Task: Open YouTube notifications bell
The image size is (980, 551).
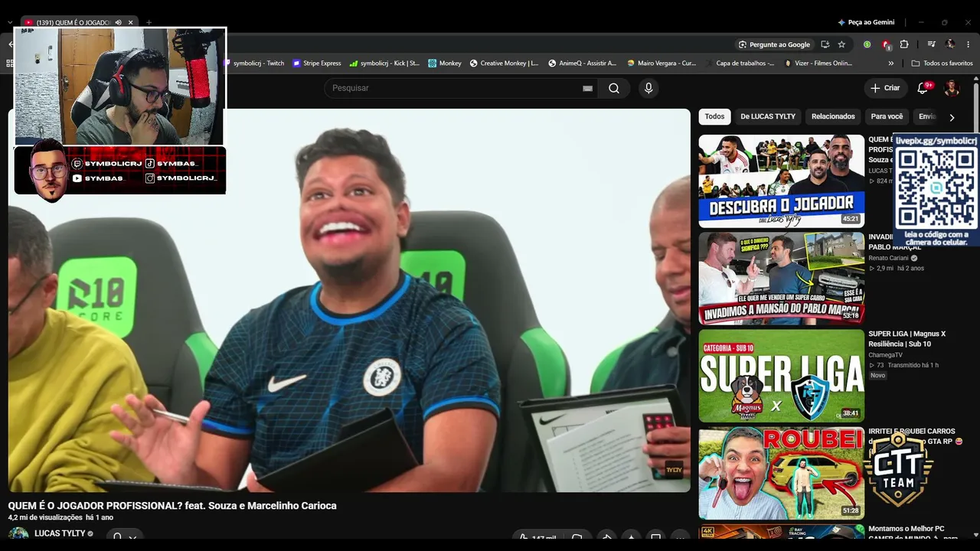Action: pos(923,88)
